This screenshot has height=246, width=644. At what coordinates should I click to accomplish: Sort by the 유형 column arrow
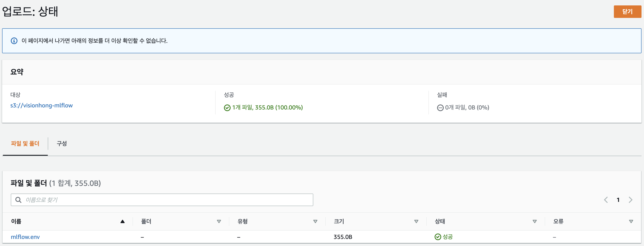[x=315, y=221]
